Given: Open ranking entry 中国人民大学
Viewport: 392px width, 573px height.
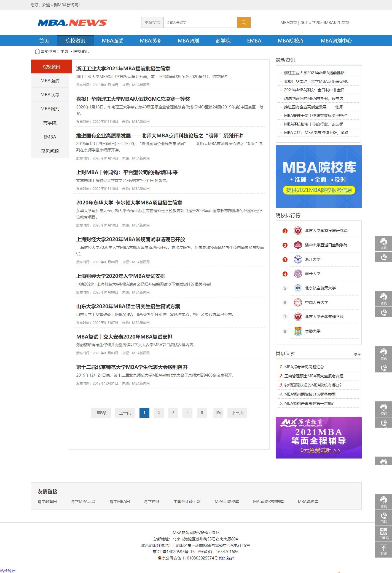Looking at the screenshot, I should tap(316, 302).
